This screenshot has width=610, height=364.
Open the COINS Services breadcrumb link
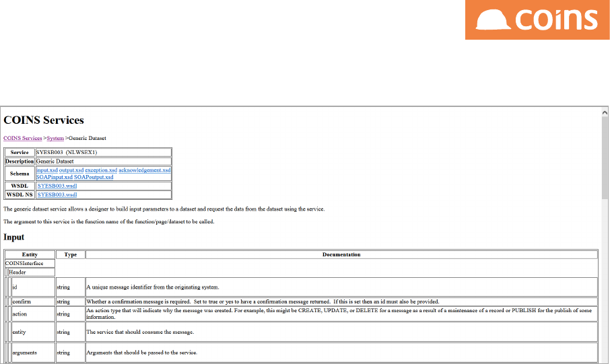point(23,138)
